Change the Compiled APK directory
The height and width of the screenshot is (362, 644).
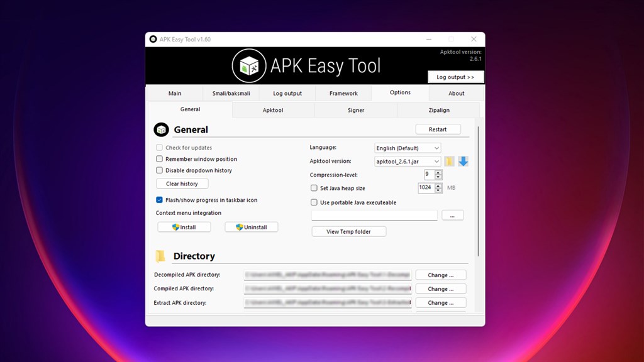[x=441, y=289]
